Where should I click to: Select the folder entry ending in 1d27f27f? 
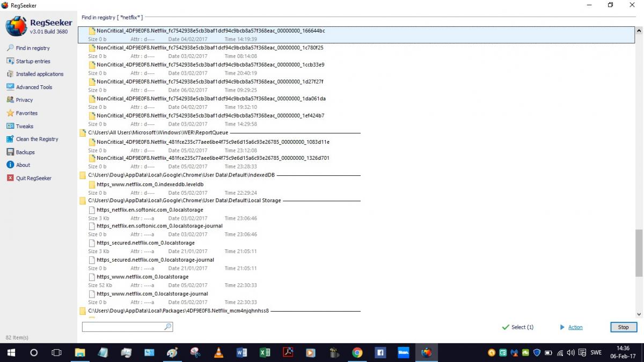click(210, 82)
